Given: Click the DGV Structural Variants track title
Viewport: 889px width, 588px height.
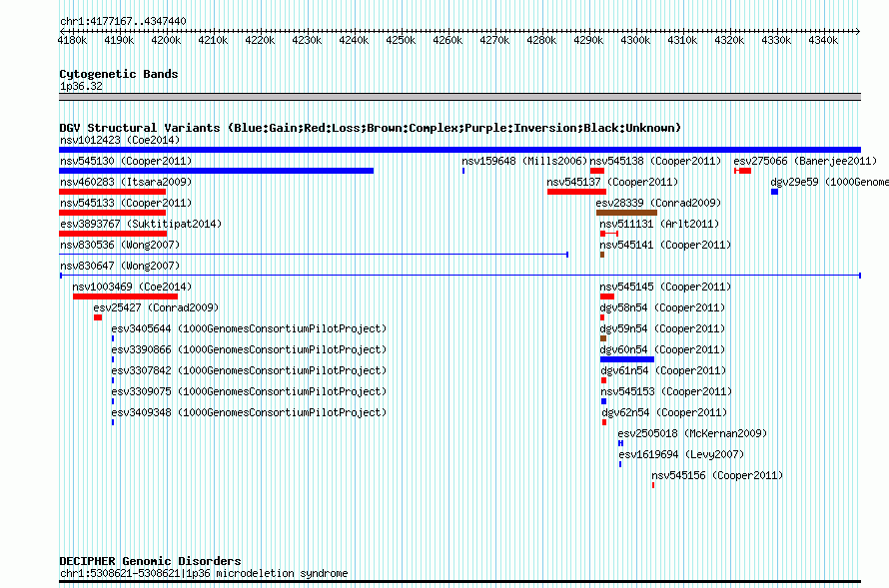Looking at the screenshot, I should pyautogui.click(x=371, y=128).
